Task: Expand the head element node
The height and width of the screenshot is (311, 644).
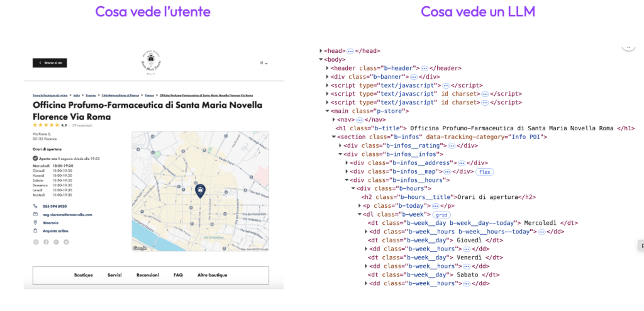Action: (x=321, y=51)
